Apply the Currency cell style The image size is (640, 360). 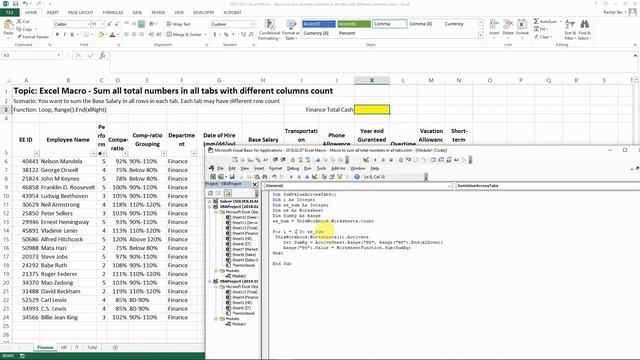click(x=454, y=24)
